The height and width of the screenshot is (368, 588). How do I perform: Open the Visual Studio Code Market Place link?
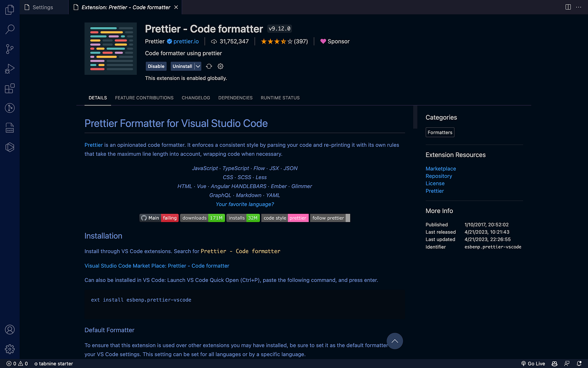(157, 266)
